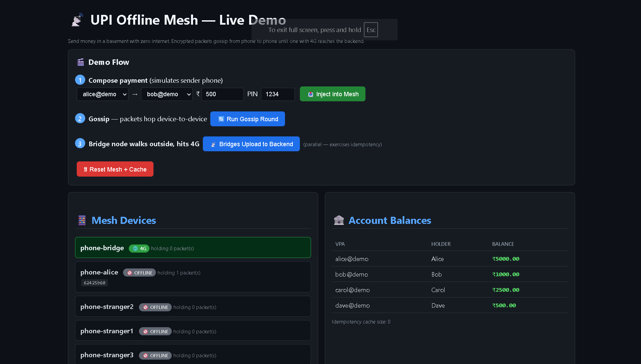The width and height of the screenshot is (641, 364).
Task: Click the satellite dish icon beside page title
Action: coord(77,20)
